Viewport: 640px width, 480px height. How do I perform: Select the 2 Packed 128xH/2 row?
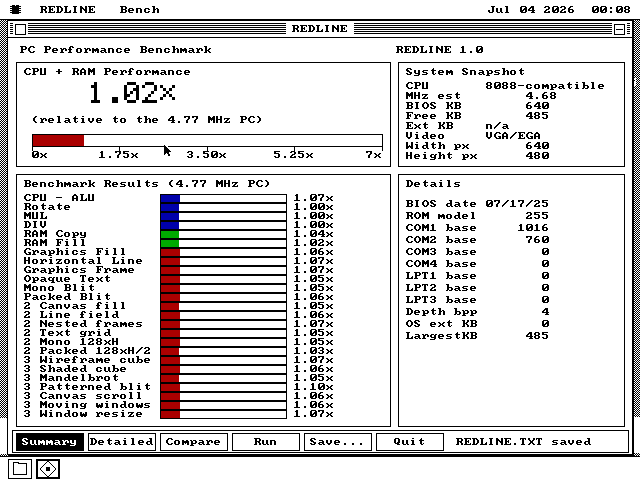coord(87,351)
